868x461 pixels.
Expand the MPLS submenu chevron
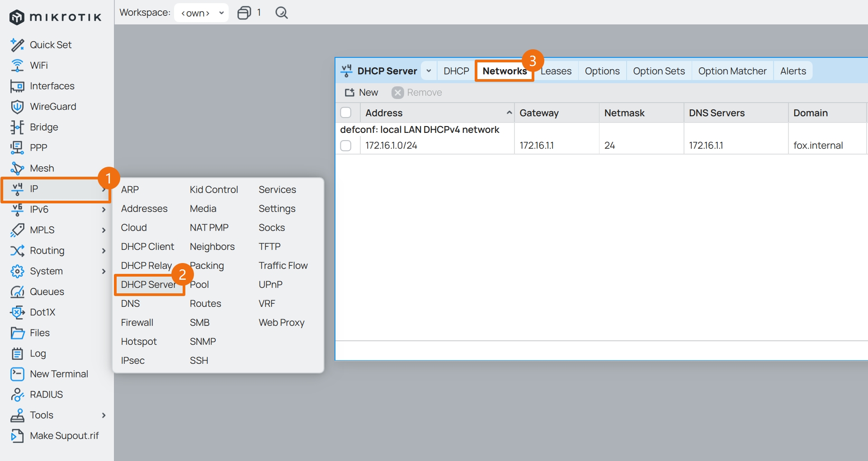(x=104, y=230)
